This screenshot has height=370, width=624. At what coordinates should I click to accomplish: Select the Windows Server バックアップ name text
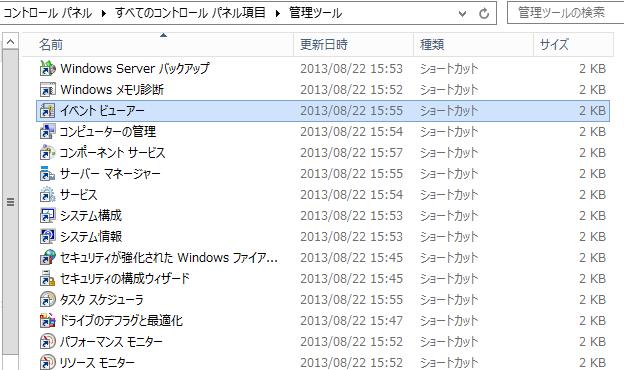[135, 68]
